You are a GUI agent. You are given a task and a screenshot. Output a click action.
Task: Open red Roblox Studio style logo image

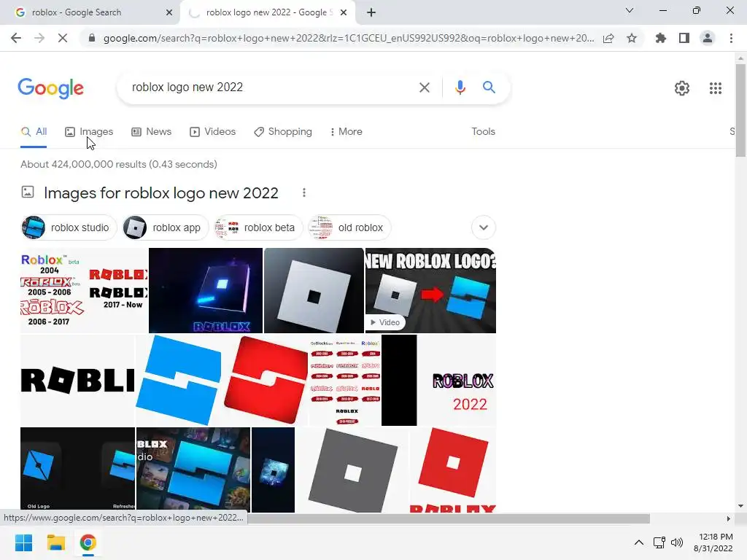pos(266,380)
